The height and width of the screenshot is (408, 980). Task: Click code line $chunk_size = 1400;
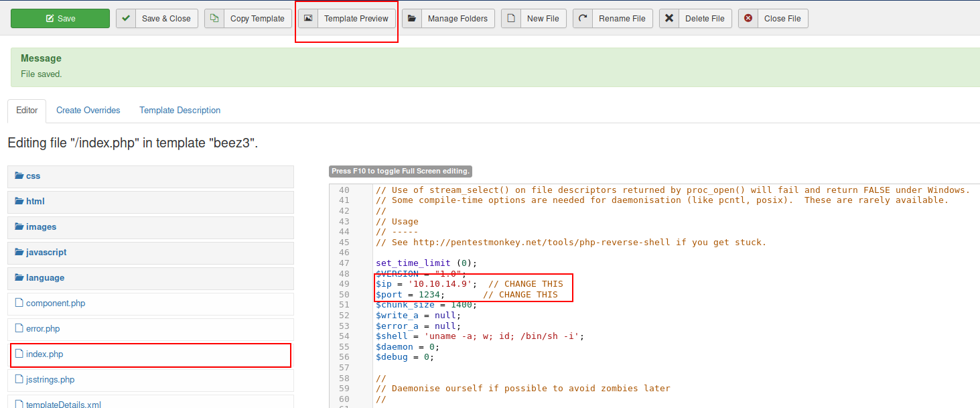coord(427,305)
